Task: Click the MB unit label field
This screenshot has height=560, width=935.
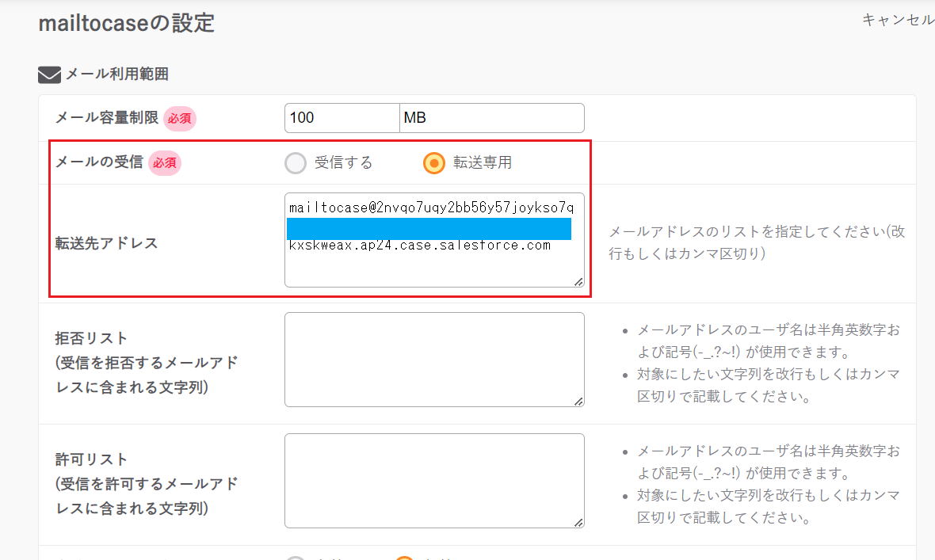Action: point(491,117)
